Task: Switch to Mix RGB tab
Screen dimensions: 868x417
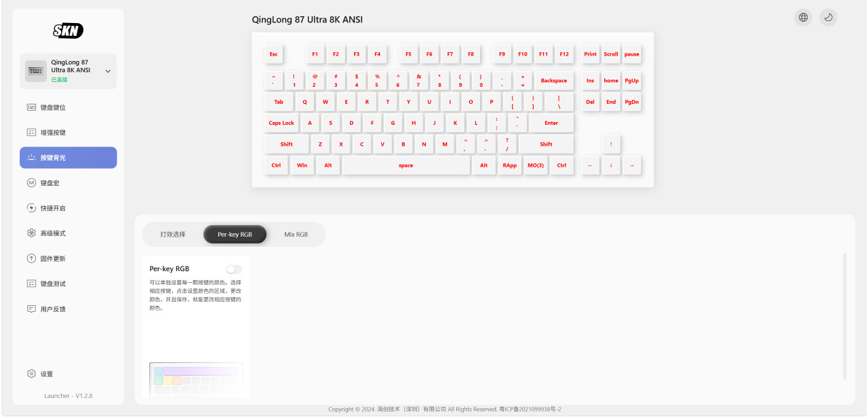Action: (296, 234)
